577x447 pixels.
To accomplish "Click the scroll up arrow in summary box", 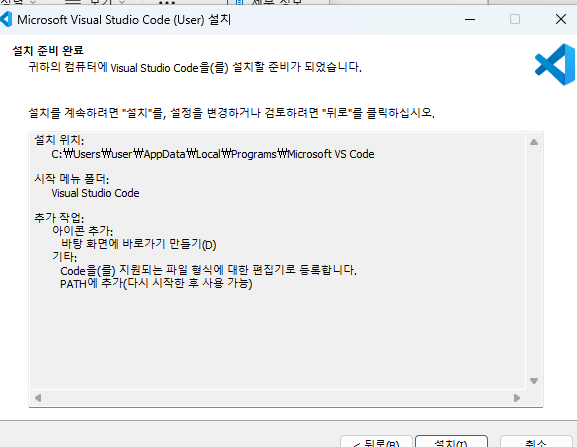I will point(534,142).
